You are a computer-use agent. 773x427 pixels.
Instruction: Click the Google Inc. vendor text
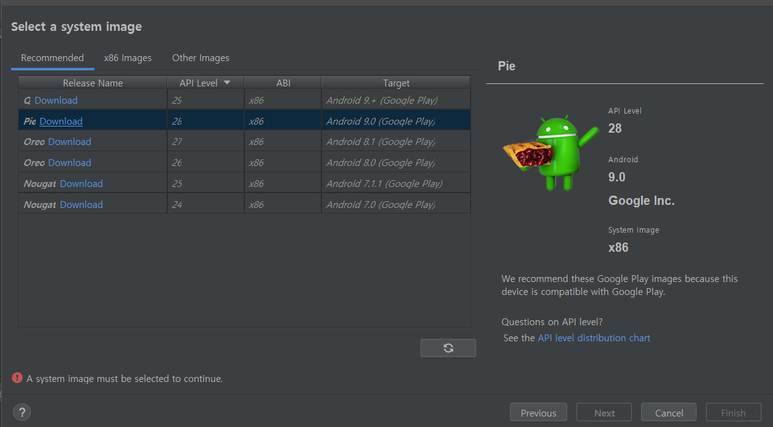click(641, 201)
